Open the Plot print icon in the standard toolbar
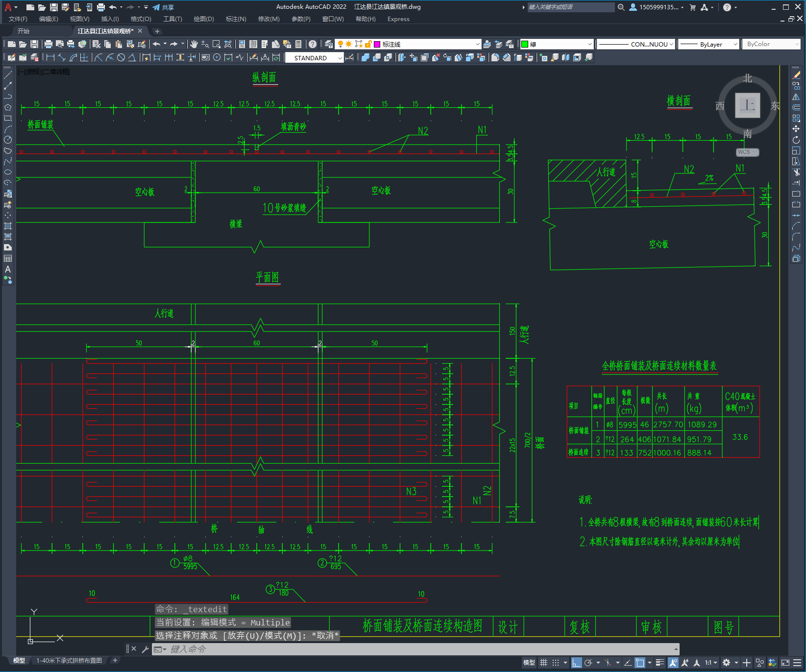The height and width of the screenshot is (672, 806). [x=49, y=44]
